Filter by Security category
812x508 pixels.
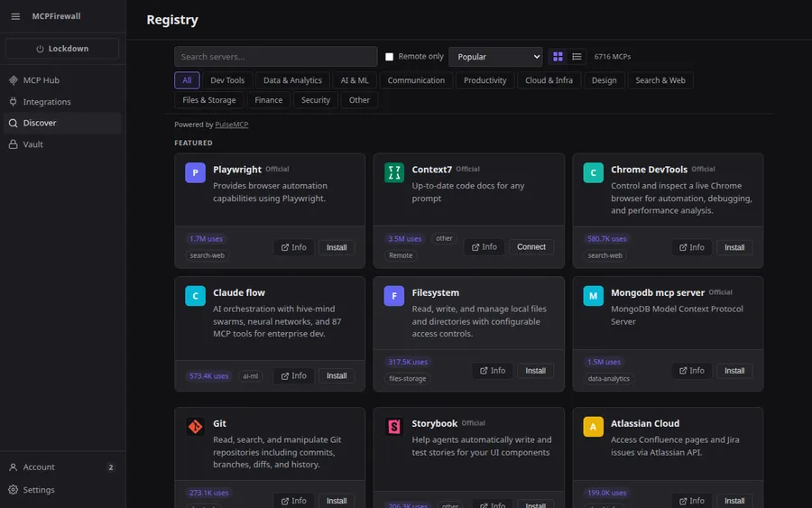(316, 100)
